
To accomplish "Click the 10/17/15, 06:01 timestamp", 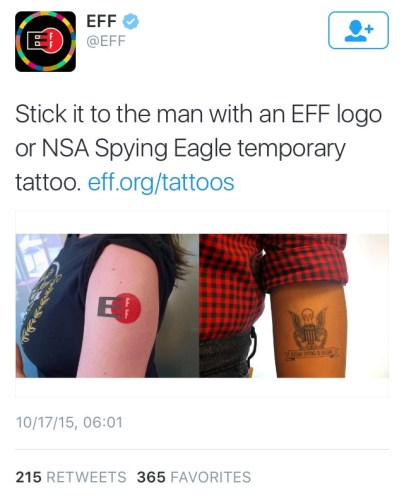I will click(x=69, y=422).
